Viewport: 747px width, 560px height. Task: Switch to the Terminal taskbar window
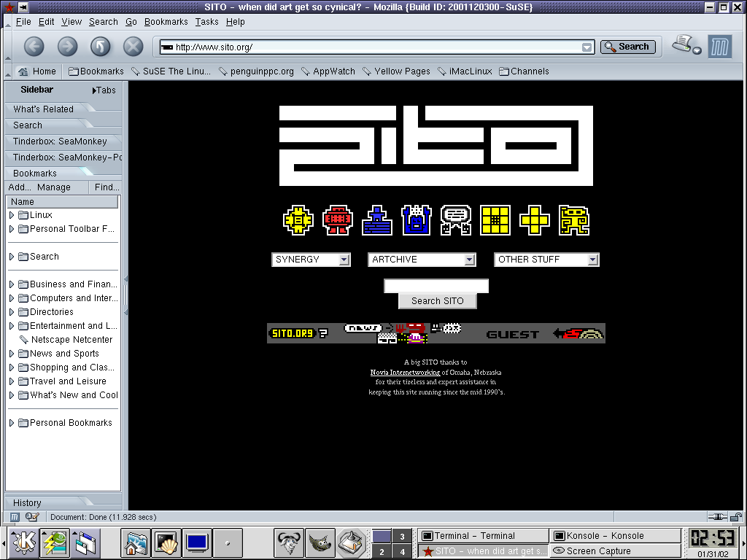coord(483,536)
